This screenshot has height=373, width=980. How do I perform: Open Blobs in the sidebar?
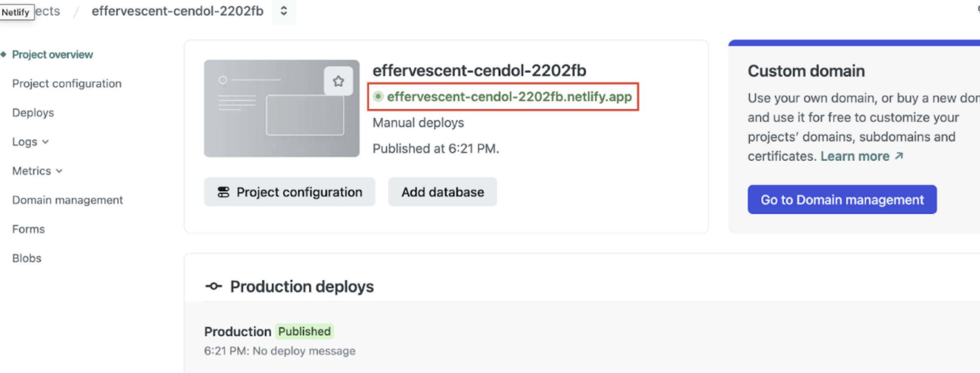point(27,258)
